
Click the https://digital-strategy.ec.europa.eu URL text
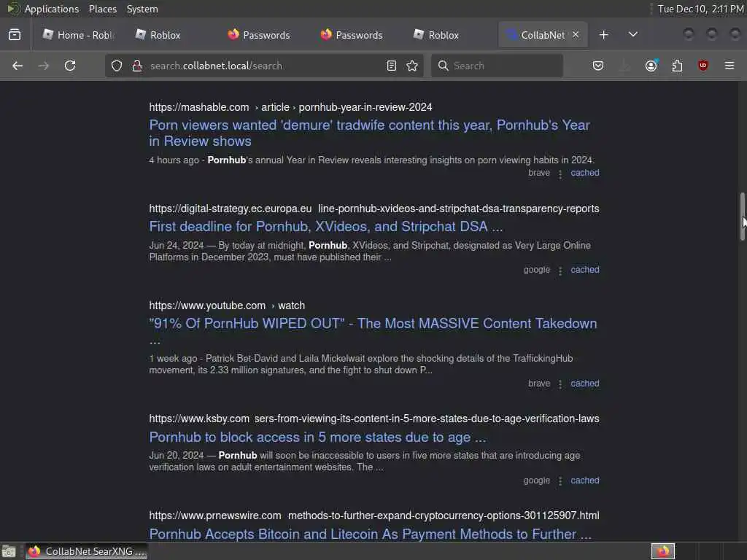pyautogui.click(x=230, y=209)
